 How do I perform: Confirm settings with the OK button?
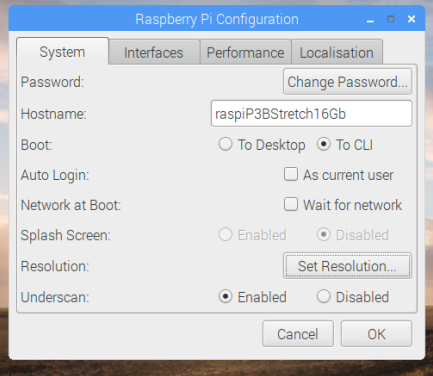point(376,334)
